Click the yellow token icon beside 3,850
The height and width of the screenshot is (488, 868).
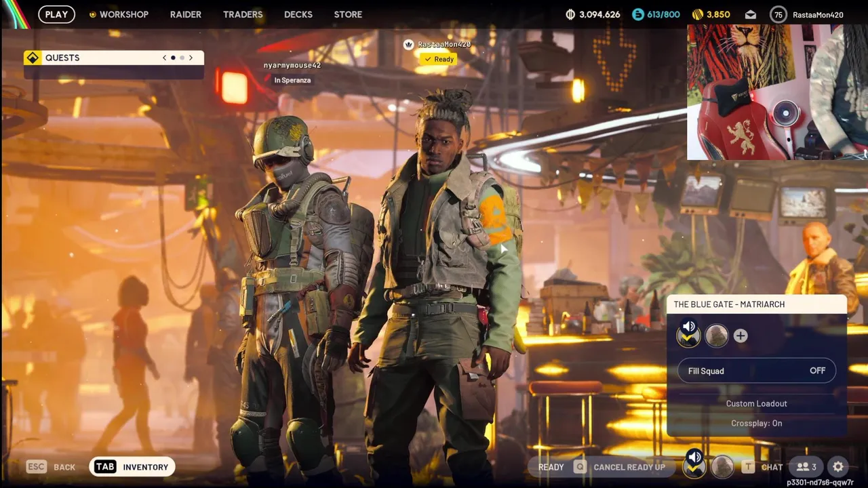[697, 14]
